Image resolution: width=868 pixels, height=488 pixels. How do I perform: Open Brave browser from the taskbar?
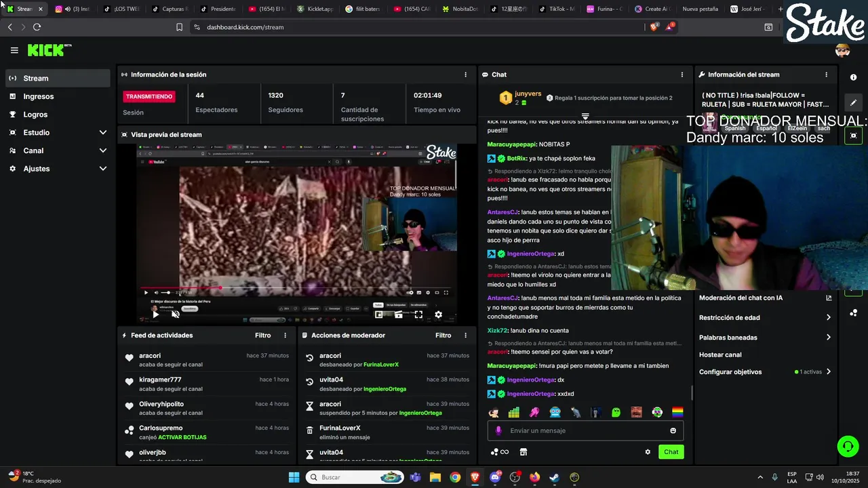[475, 477]
